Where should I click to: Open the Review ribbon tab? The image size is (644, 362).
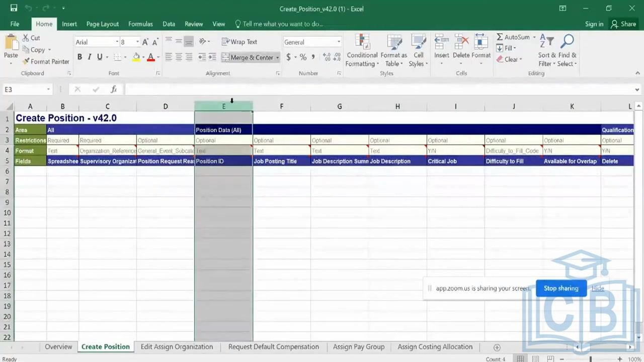tap(194, 24)
